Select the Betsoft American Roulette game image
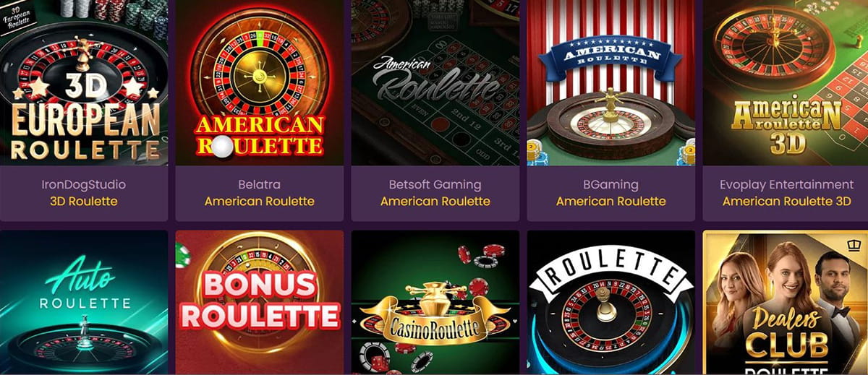868x375 pixels. point(435,82)
